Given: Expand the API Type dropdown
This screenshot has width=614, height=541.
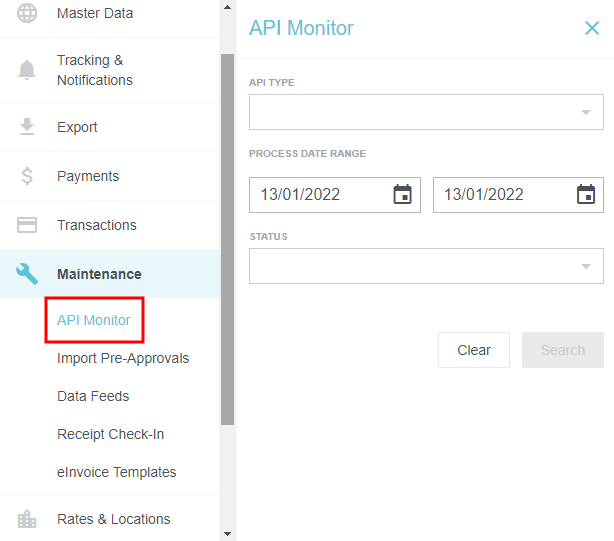Looking at the screenshot, I should tap(586, 112).
